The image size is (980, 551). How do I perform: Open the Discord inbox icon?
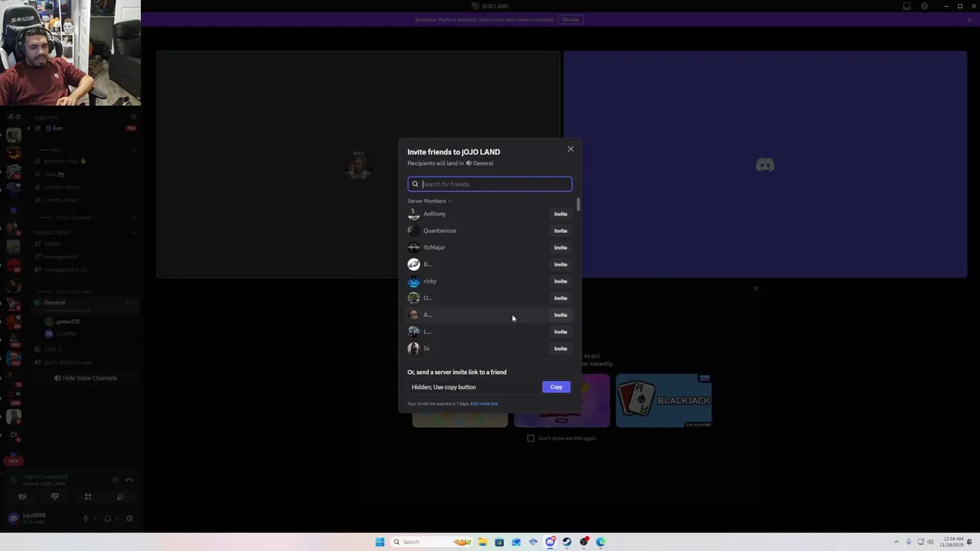(x=906, y=6)
